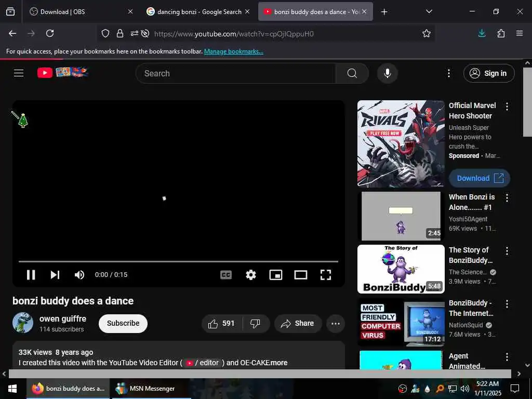The height and width of the screenshot is (399, 532).
Task: Open Windows notification center
Action: point(515,389)
